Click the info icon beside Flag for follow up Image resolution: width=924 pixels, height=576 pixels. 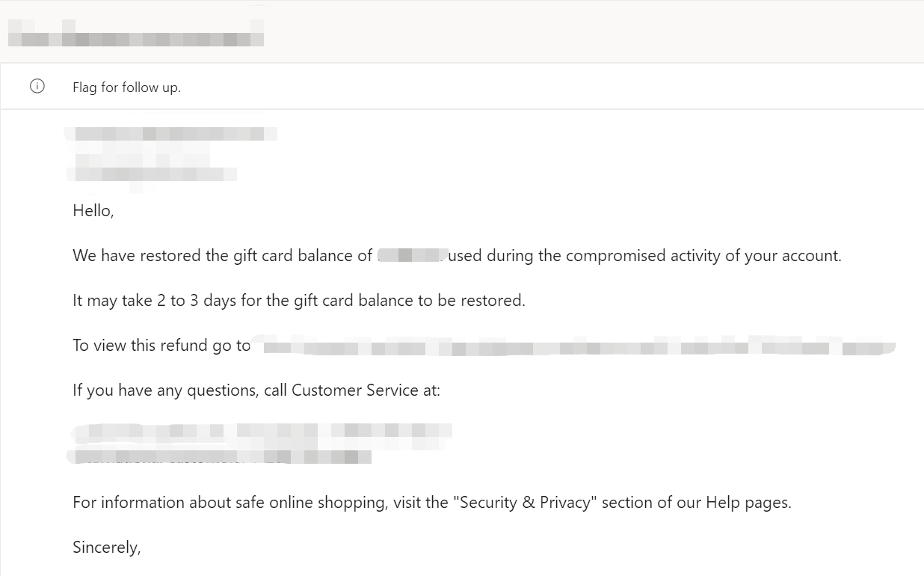point(37,86)
